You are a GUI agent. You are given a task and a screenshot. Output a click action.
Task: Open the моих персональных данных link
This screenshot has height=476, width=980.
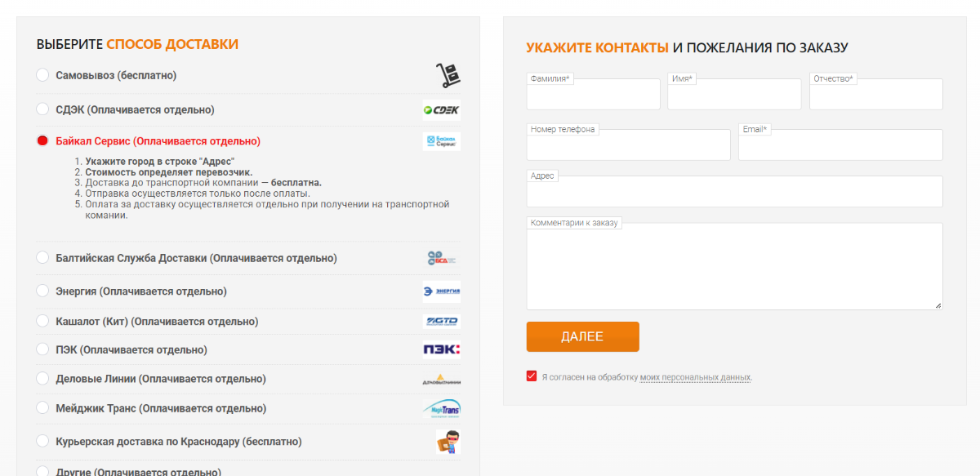coord(695,377)
